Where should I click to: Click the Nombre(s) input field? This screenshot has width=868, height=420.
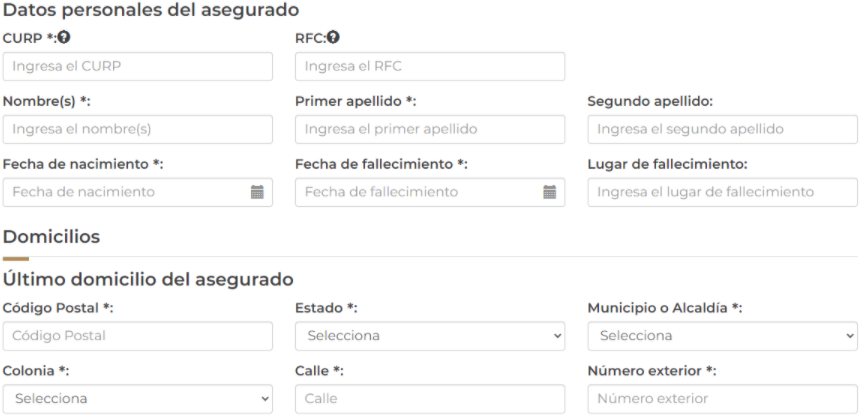click(138, 130)
